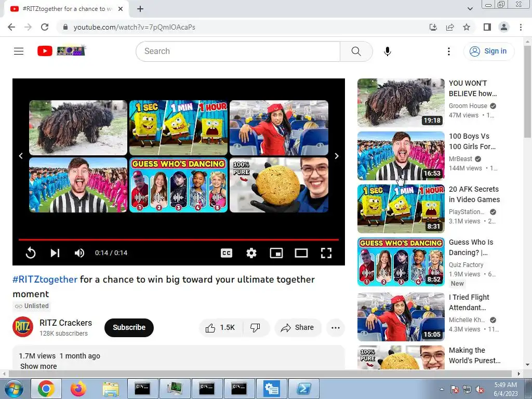Share this page from address bar
This screenshot has height=399, width=532.
[x=450, y=27]
